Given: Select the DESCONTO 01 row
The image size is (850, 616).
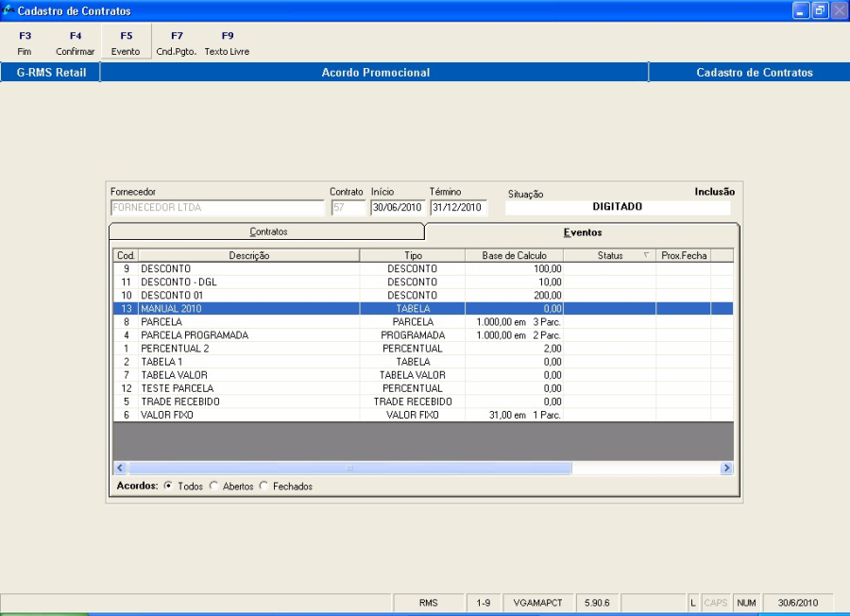Looking at the screenshot, I should [423, 296].
